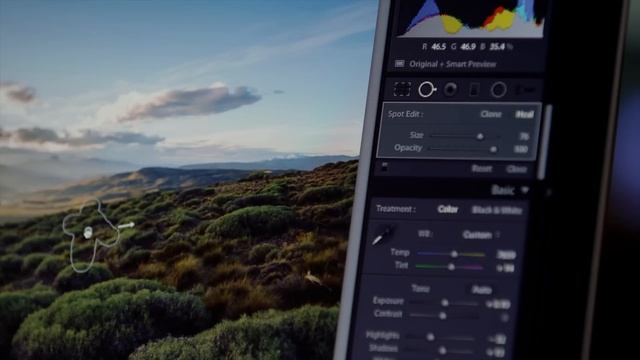
Task: Click the Opacity value field
Action: coord(521,149)
